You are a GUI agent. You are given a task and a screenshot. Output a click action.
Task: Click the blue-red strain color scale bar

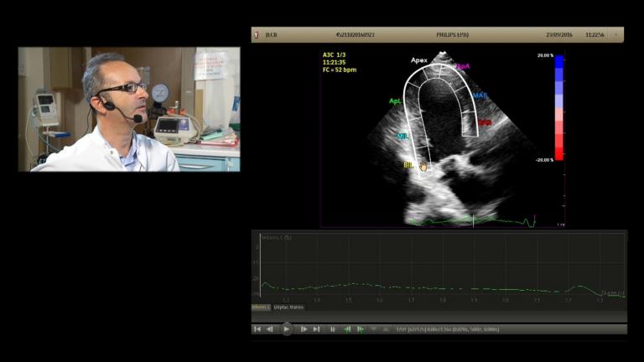pyautogui.click(x=559, y=107)
